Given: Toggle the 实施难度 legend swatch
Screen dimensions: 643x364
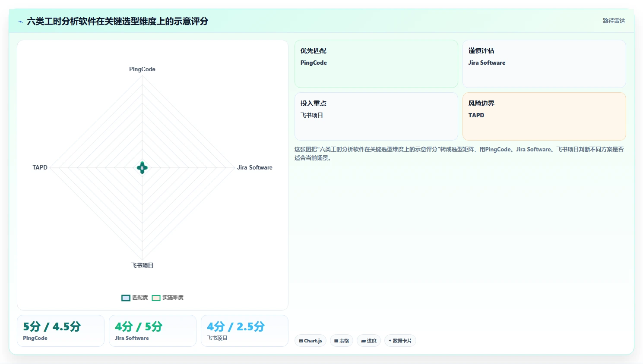Looking at the screenshot, I should click(156, 298).
